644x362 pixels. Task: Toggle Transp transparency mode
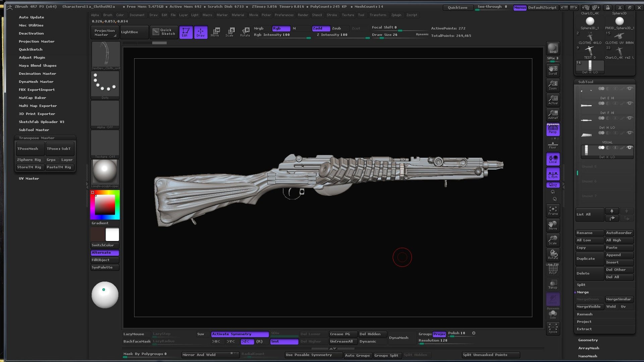coord(553,284)
